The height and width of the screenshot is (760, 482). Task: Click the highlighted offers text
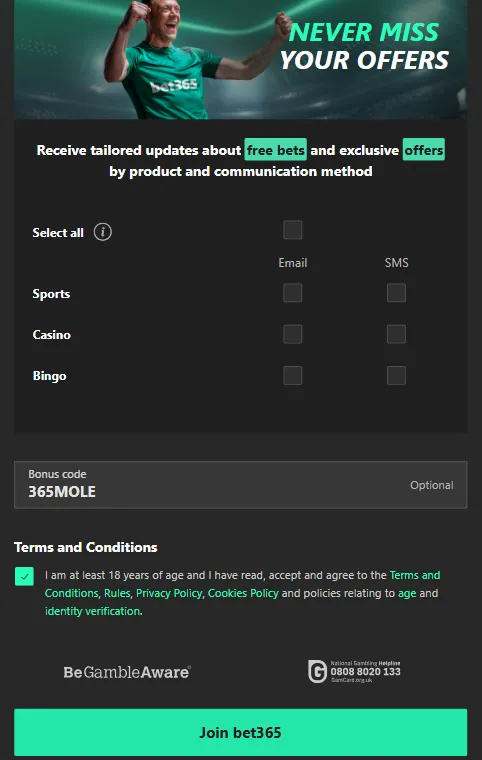click(x=424, y=150)
